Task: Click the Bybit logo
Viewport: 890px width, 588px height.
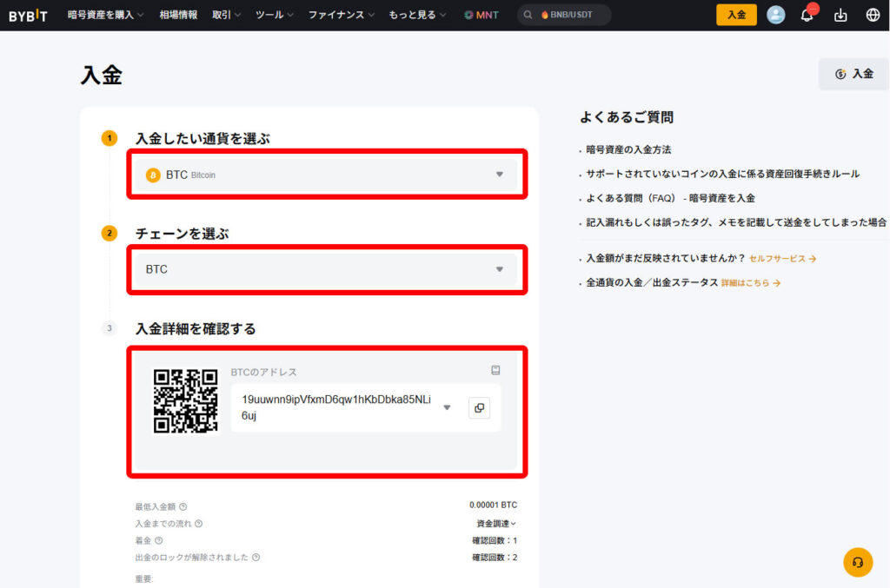Action: click(30, 15)
